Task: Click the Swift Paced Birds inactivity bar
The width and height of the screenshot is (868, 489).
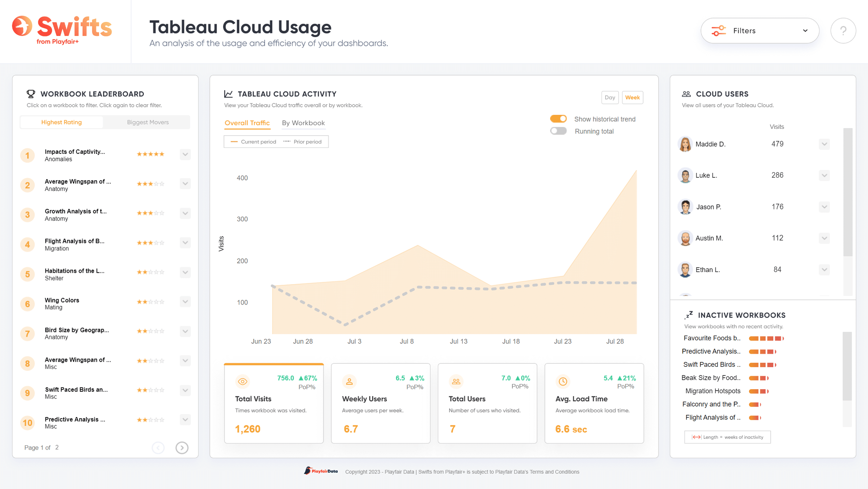Action: pos(762,365)
